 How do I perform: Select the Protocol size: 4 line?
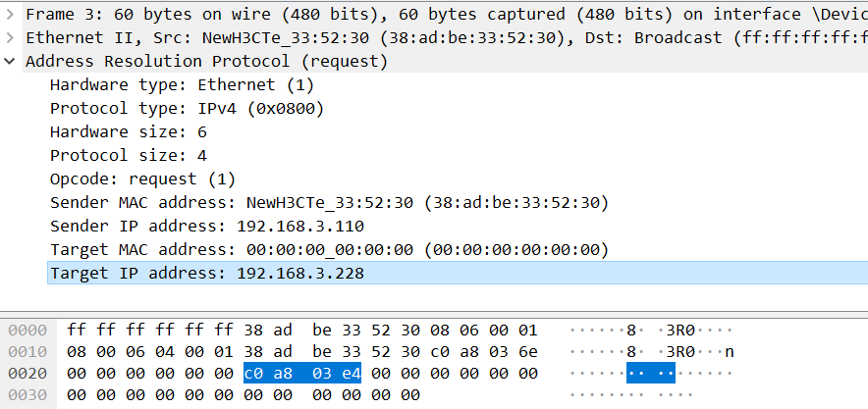129,155
